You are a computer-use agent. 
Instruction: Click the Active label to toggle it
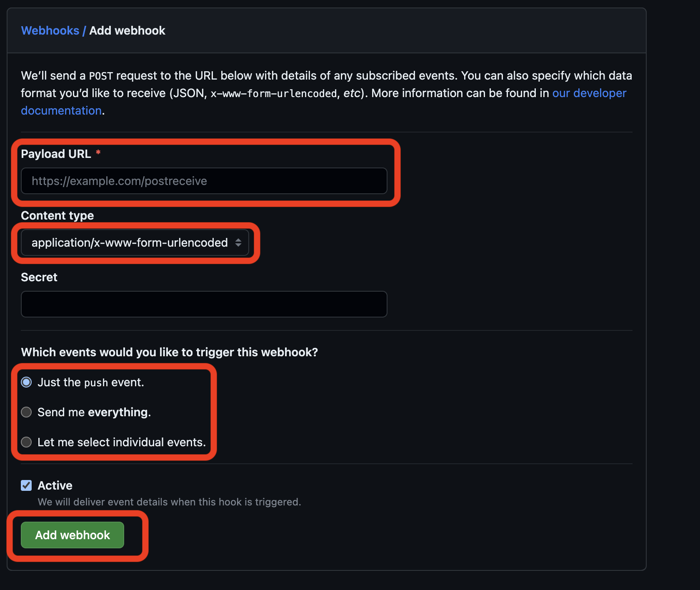tap(55, 485)
